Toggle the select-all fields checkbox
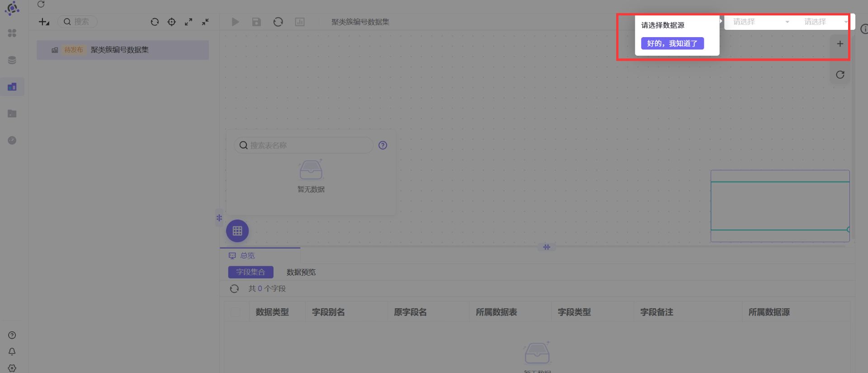Image resolution: width=868 pixels, height=373 pixels. (x=236, y=312)
